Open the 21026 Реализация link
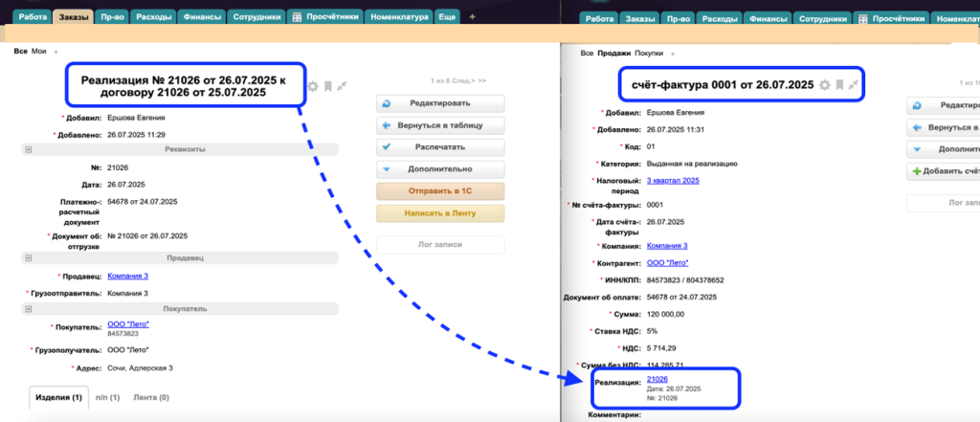This screenshot has height=422, width=980. coord(658,380)
